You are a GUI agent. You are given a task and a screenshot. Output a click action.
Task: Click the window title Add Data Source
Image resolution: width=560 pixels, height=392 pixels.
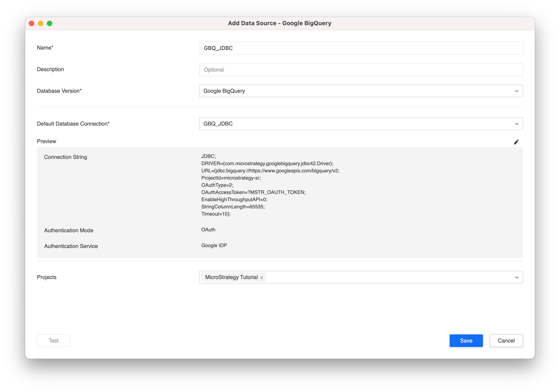click(x=280, y=23)
